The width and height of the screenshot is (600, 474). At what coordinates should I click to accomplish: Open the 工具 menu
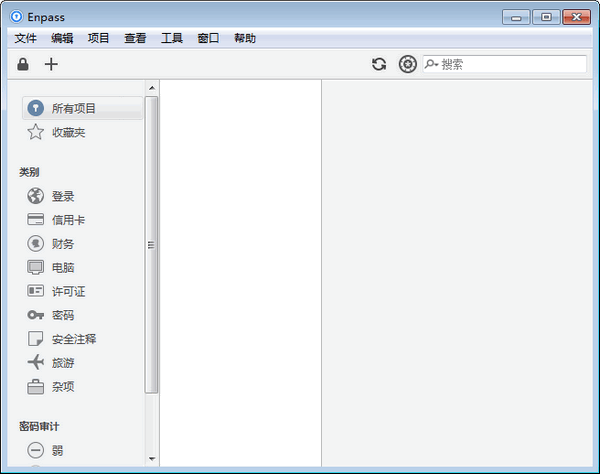171,38
